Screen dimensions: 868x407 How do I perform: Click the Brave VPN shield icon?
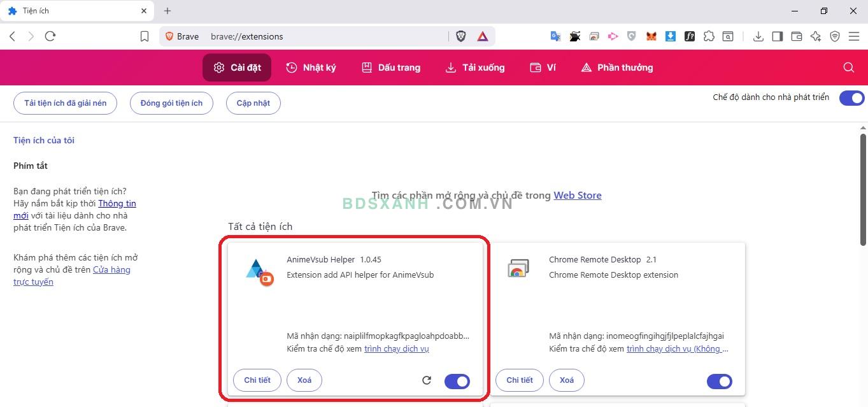tap(835, 36)
